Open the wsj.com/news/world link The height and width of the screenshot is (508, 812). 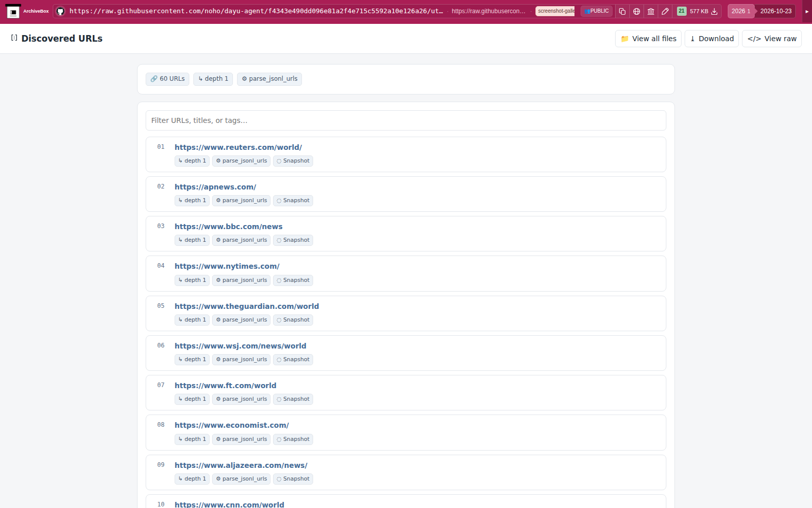pos(240,346)
